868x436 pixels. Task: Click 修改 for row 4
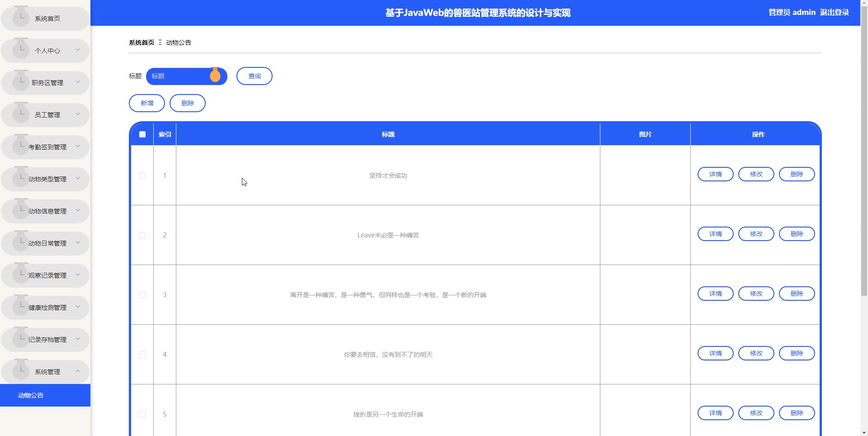click(756, 353)
